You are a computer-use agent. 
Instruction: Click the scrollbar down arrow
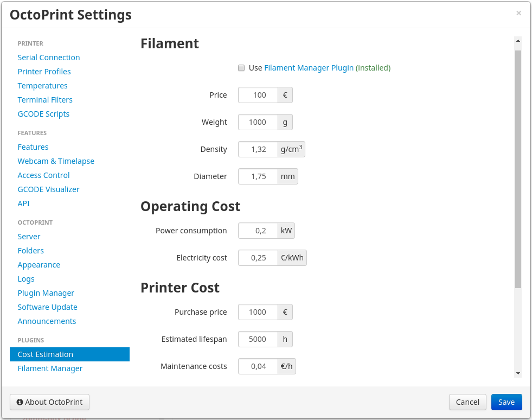click(518, 373)
